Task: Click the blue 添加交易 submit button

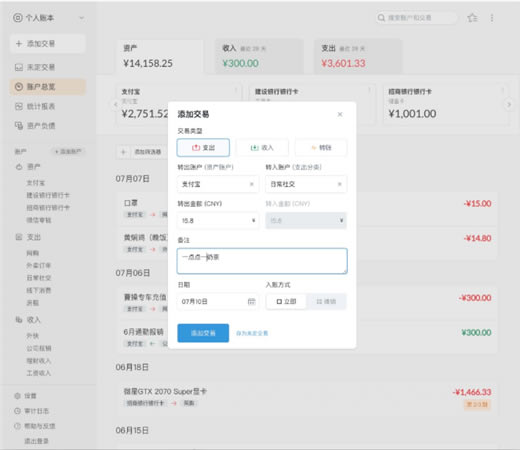Action: pyautogui.click(x=203, y=333)
